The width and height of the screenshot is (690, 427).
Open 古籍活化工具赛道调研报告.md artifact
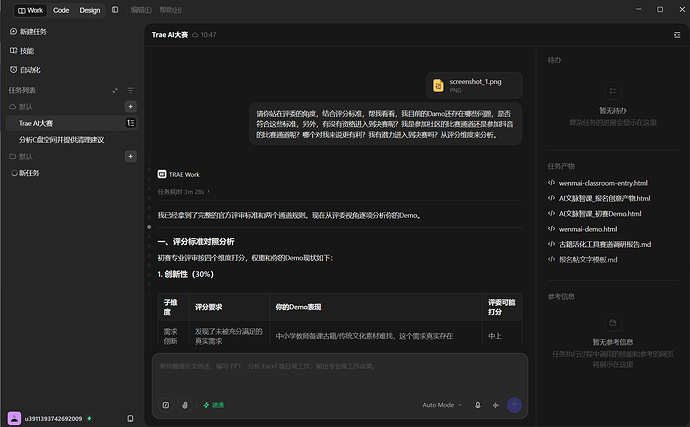pos(599,245)
